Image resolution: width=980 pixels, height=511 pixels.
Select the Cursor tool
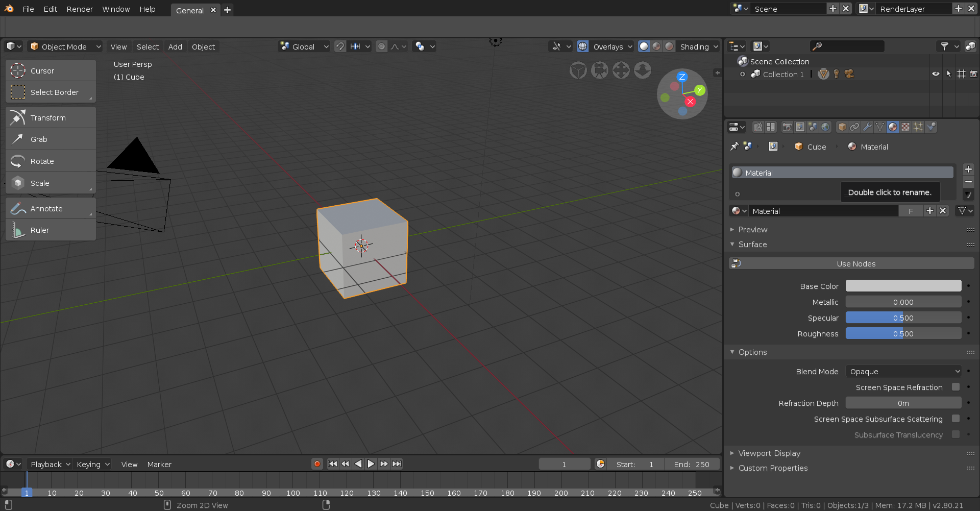point(51,70)
